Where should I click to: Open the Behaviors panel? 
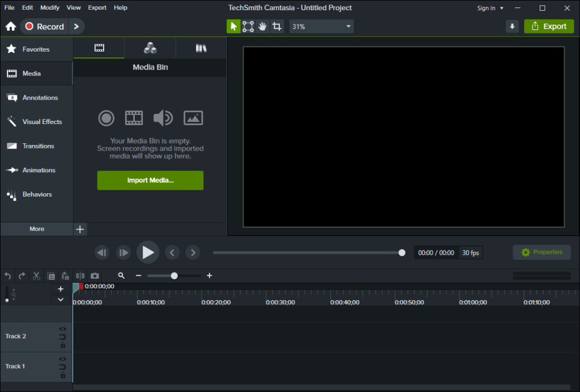click(x=37, y=194)
